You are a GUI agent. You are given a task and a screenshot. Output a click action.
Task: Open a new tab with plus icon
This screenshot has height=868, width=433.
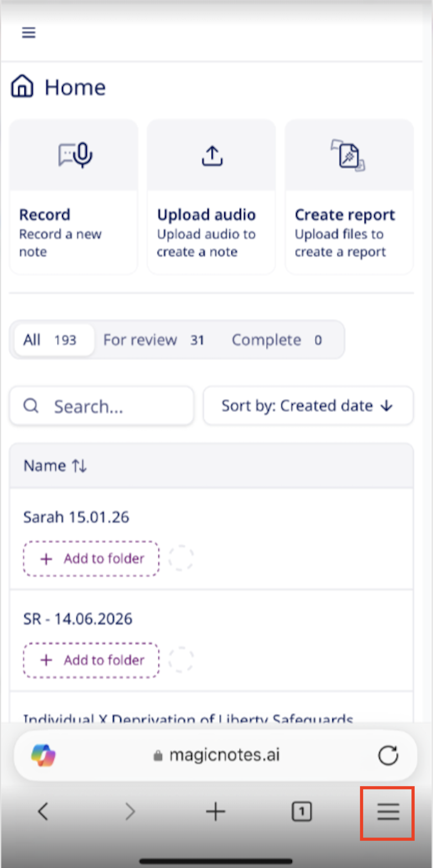(x=215, y=812)
